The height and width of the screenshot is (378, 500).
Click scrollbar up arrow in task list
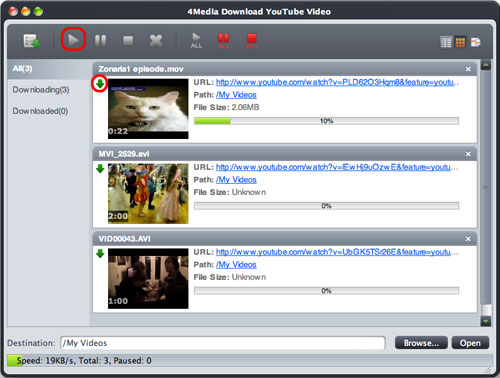coord(486,65)
